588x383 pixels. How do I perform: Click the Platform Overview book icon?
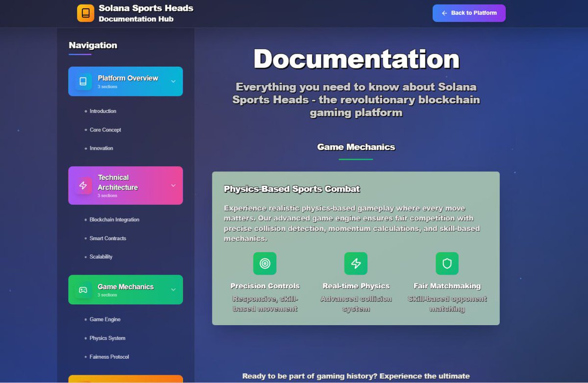point(83,81)
